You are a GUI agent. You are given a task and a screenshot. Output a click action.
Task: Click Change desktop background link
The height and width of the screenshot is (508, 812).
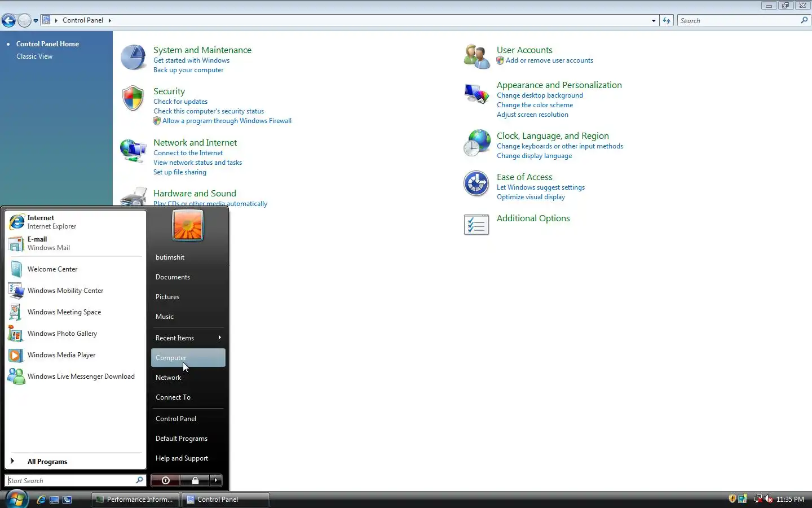tap(540, 95)
